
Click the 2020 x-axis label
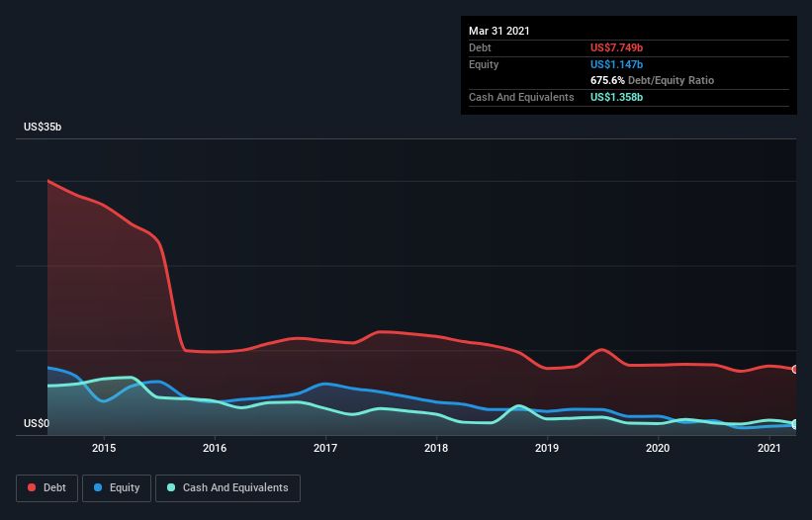658,448
